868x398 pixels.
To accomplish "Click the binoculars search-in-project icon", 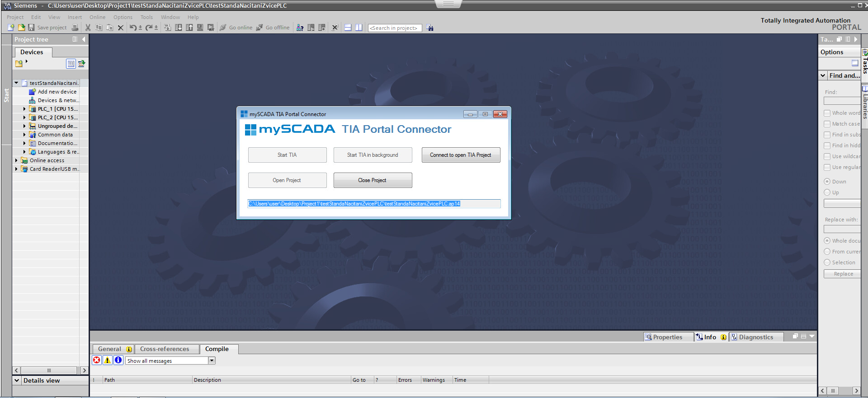I will tap(430, 28).
